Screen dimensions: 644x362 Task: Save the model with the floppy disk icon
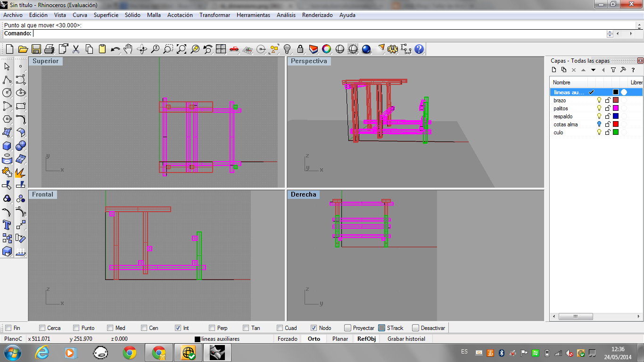[36, 49]
